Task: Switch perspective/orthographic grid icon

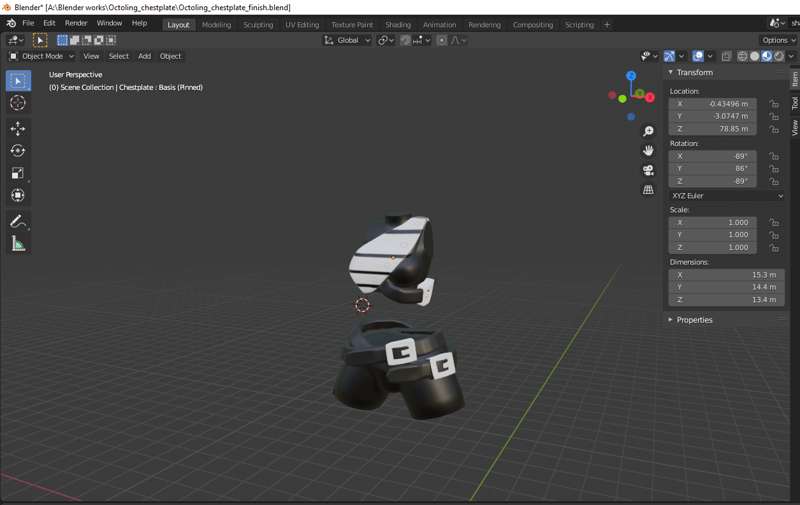Action: click(648, 190)
